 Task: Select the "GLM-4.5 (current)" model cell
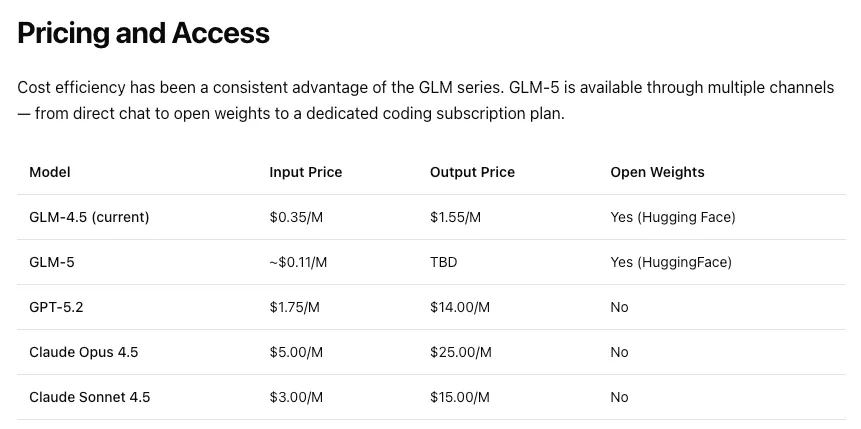(89, 217)
